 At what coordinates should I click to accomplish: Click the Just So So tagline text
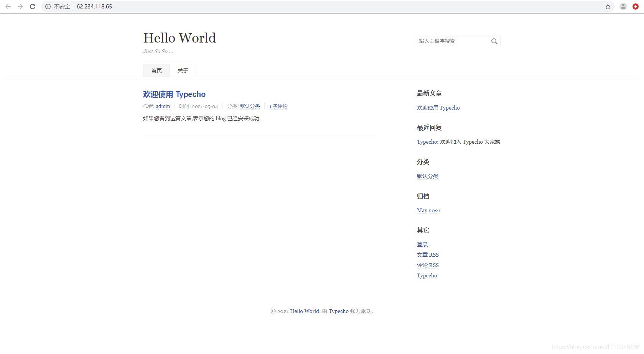[x=158, y=51]
